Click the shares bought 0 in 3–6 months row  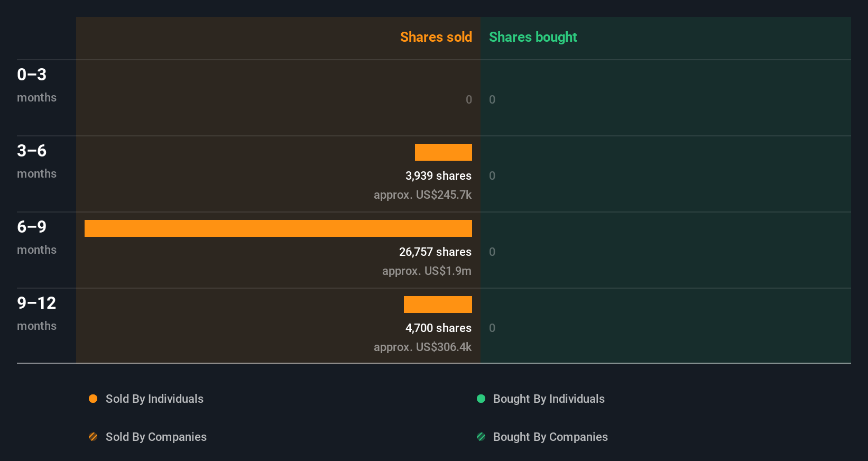coord(492,176)
